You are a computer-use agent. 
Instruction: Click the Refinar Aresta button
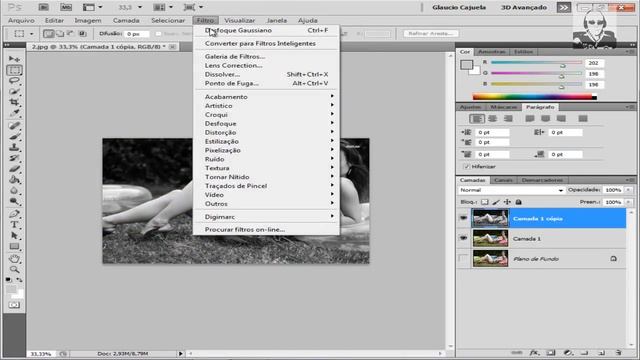point(431,33)
